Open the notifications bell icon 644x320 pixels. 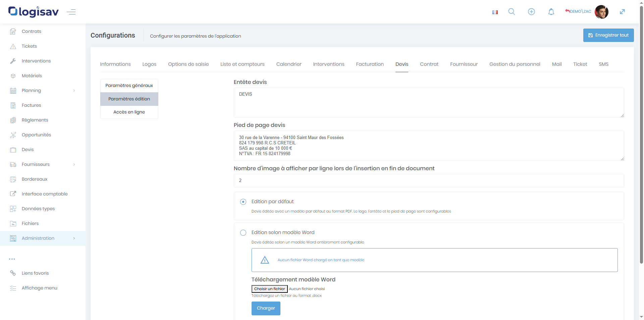[551, 12]
